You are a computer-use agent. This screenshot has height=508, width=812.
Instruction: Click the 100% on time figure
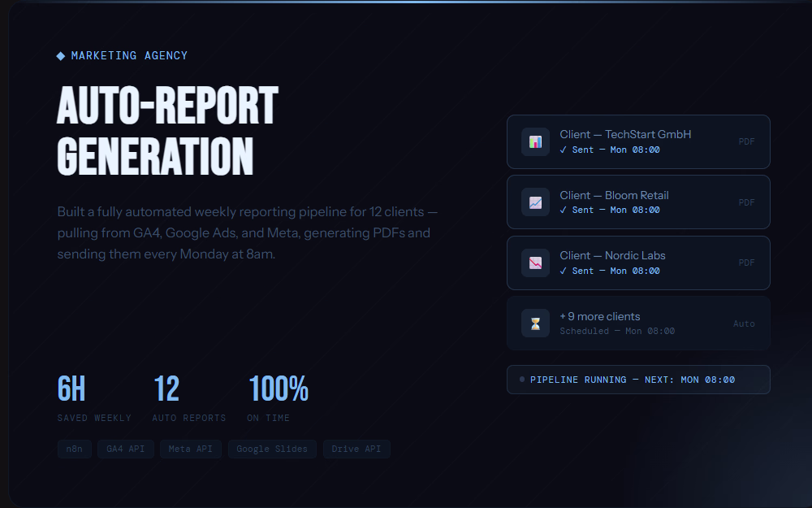tap(278, 389)
